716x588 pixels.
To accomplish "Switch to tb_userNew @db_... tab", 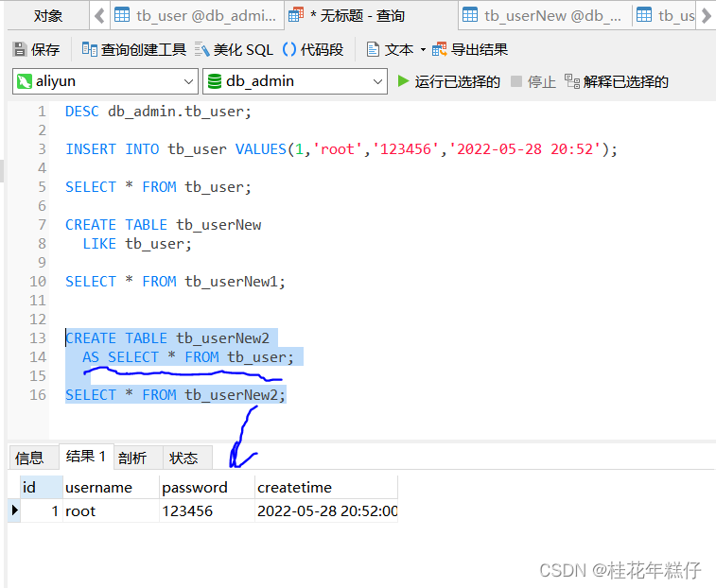I will 544,16.
